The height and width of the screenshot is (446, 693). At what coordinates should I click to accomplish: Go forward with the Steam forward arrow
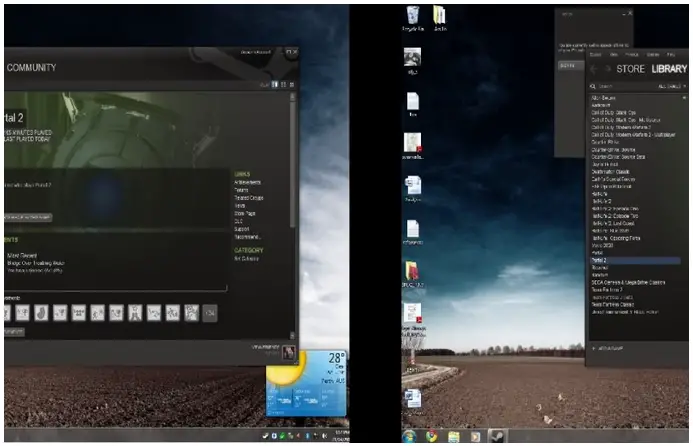click(608, 69)
